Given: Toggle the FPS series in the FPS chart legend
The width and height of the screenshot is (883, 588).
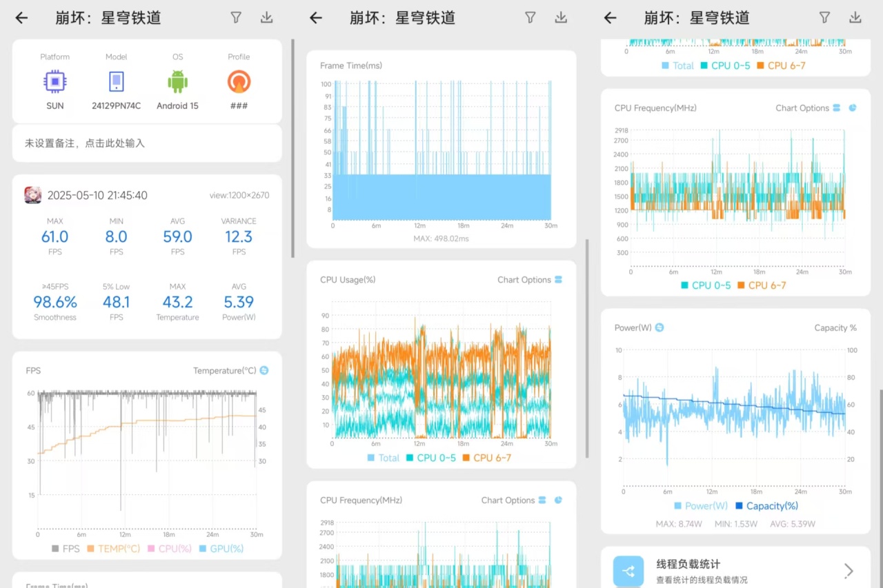Looking at the screenshot, I should (66, 549).
